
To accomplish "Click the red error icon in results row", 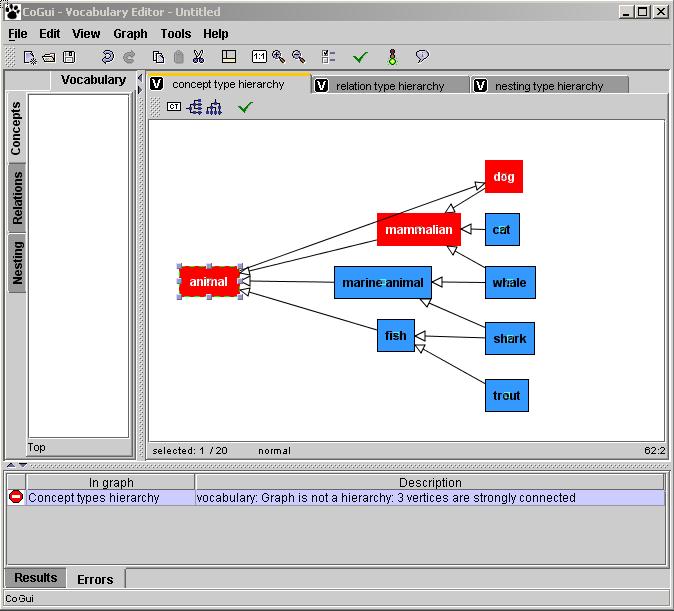I will (16, 497).
